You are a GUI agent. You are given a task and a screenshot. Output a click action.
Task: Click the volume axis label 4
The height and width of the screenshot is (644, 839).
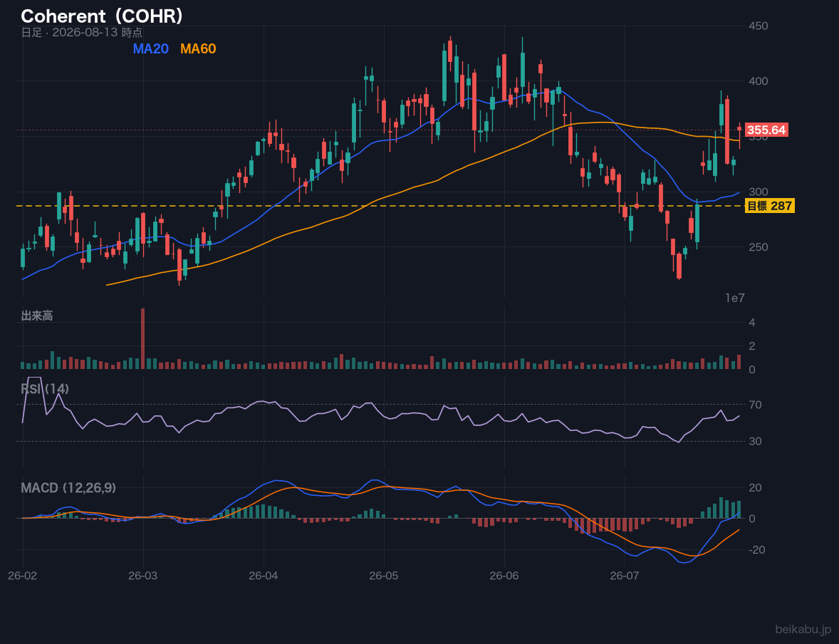[x=752, y=322]
